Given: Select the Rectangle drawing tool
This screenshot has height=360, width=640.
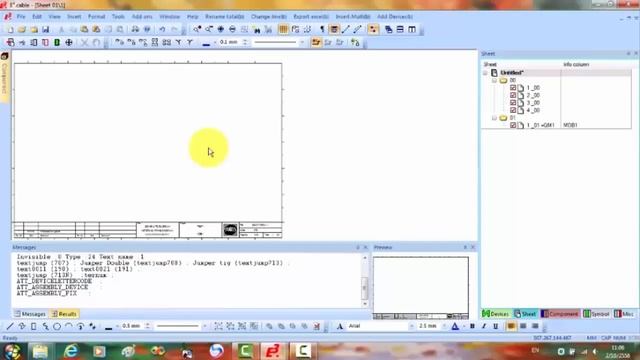Looking at the screenshot, I should [33, 326].
